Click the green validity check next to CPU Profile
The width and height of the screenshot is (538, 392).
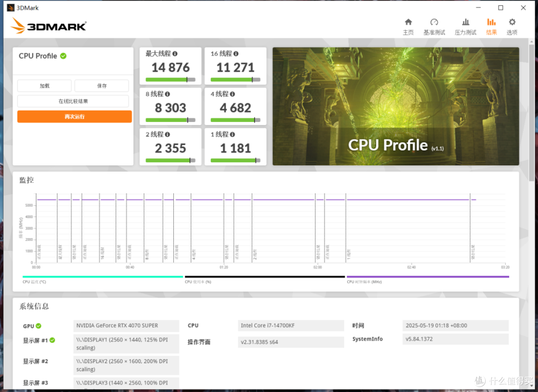pyautogui.click(x=63, y=56)
